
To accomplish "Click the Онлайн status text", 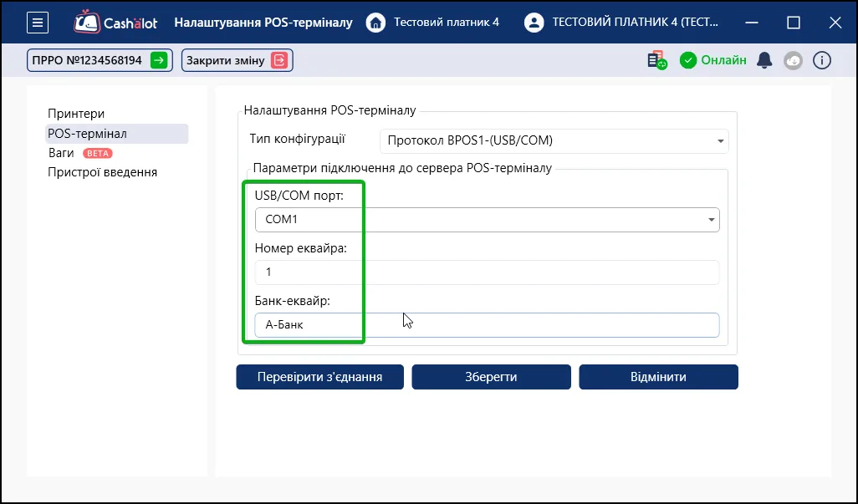I will coord(723,60).
